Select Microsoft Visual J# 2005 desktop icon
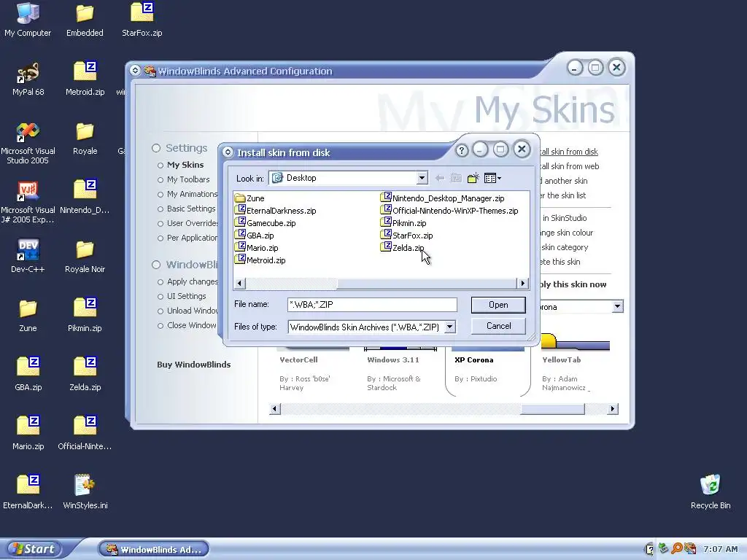This screenshot has width=747, height=560. tap(28, 202)
